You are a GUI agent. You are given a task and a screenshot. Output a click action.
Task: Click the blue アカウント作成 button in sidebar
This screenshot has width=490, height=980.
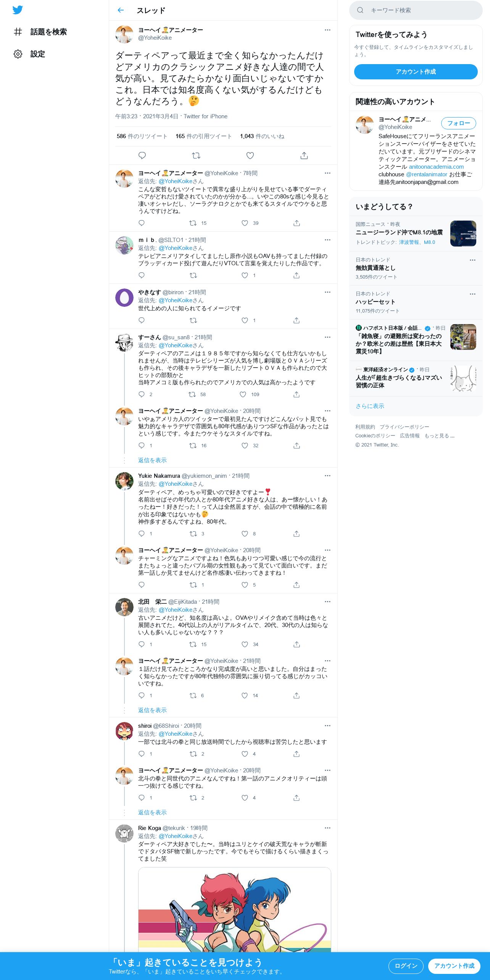point(416,72)
